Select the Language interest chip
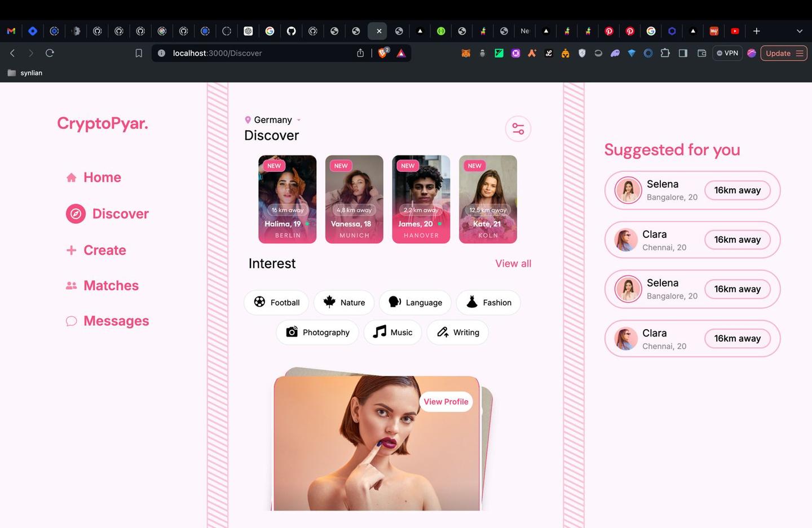The width and height of the screenshot is (812, 528). pyautogui.click(x=415, y=303)
